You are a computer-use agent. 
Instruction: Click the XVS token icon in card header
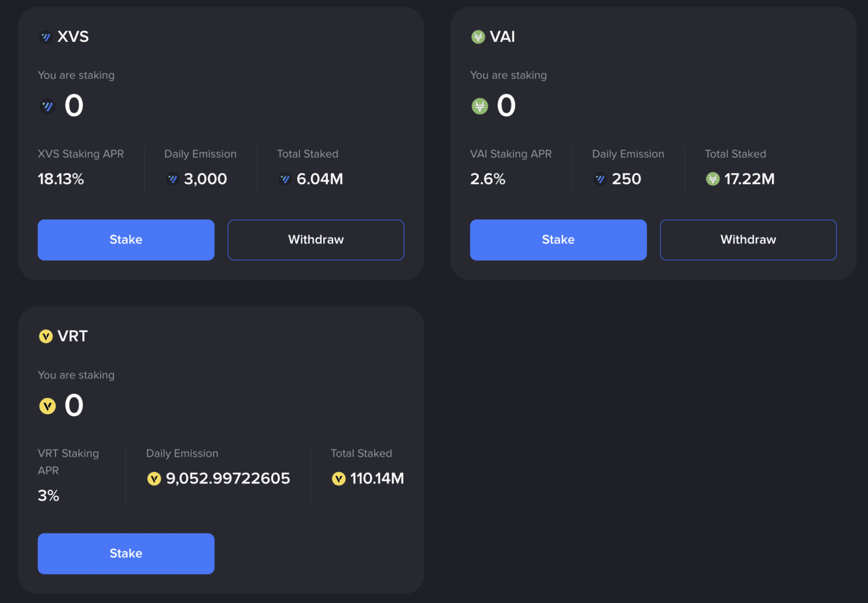45,37
